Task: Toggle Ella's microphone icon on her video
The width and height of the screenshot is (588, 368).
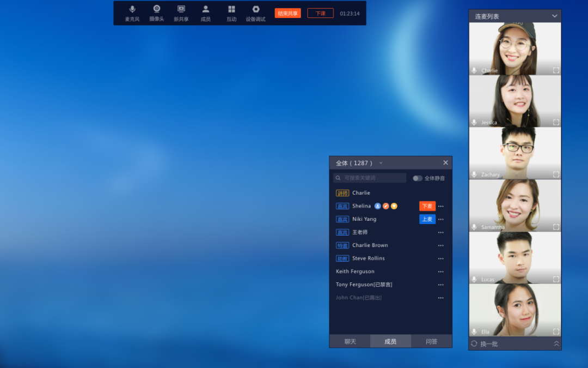Action: click(474, 331)
